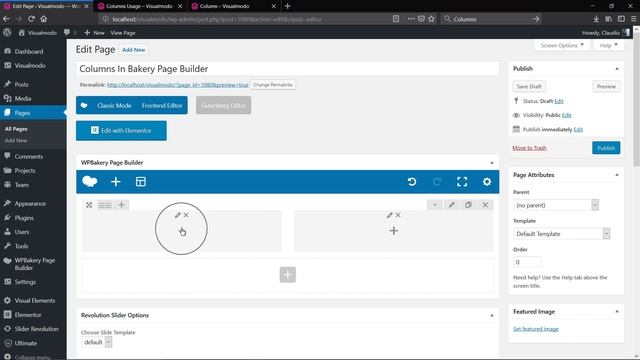This screenshot has height=360, width=640.
Task: Open page settings gear in WPBakery toolbar
Action: [487, 182]
